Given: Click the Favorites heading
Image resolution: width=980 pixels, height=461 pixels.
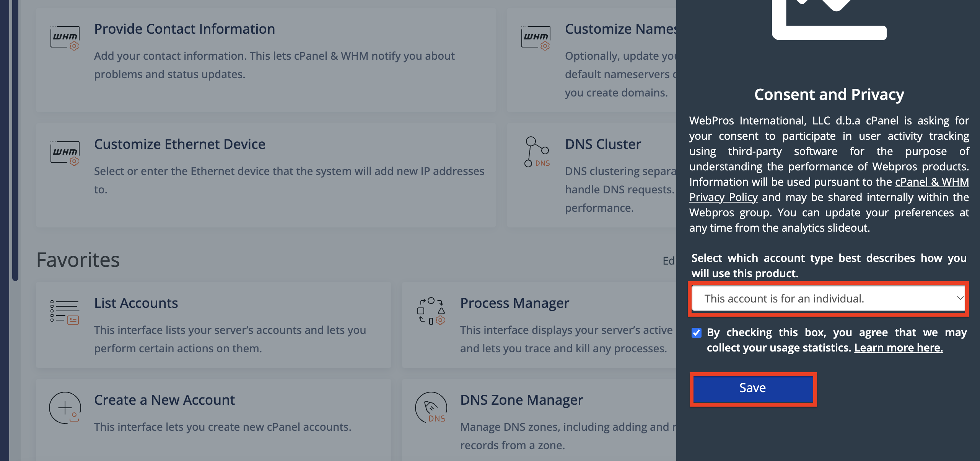Looking at the screenshot, I should (78, 260).
